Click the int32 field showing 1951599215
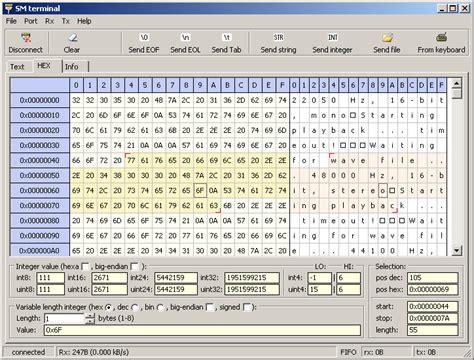The width and height of the screenshot is (474, 360). (252, 278)
